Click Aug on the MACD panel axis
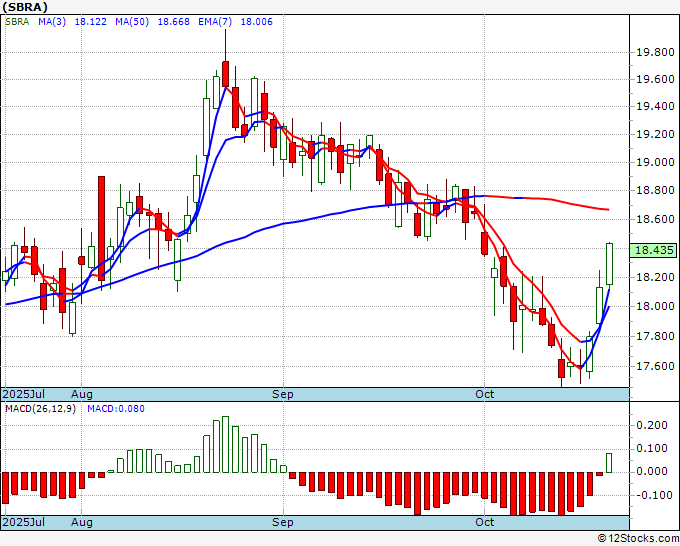 (82, 522)
